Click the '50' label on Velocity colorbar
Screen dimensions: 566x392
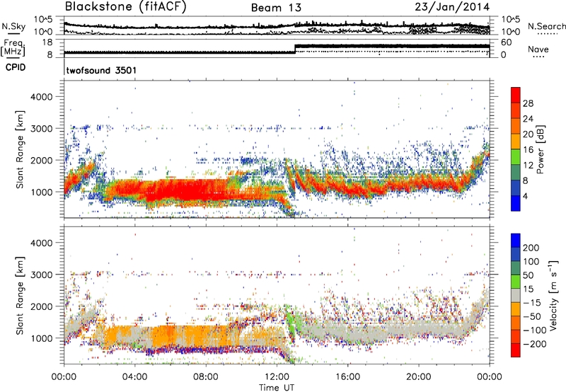point(528,275)
